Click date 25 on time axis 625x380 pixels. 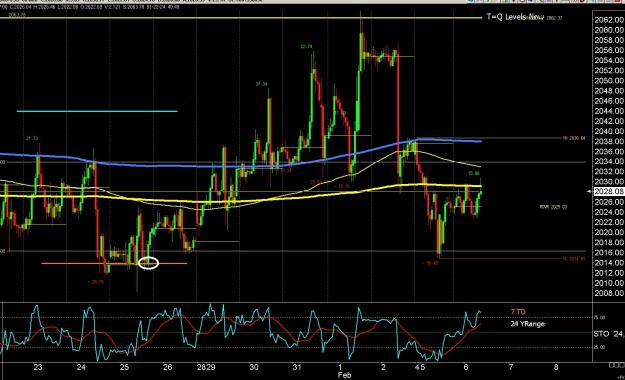click(124, 367)
